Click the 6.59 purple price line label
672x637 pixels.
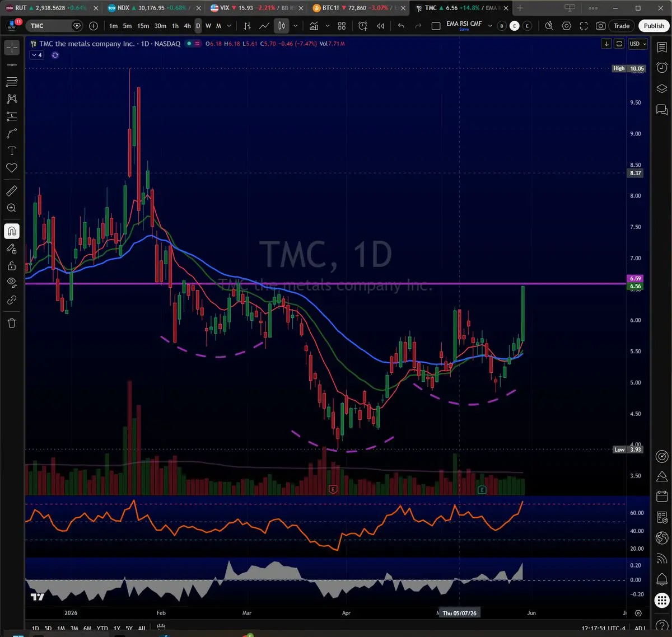click(x=635, y=278)
